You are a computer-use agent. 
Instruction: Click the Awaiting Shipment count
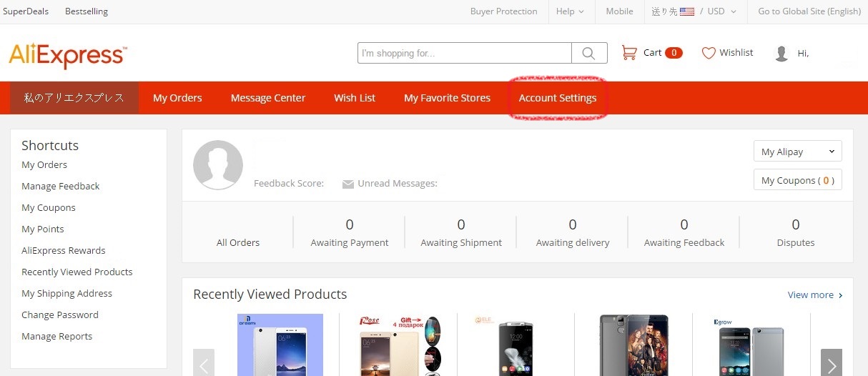[x=461, y=224]
